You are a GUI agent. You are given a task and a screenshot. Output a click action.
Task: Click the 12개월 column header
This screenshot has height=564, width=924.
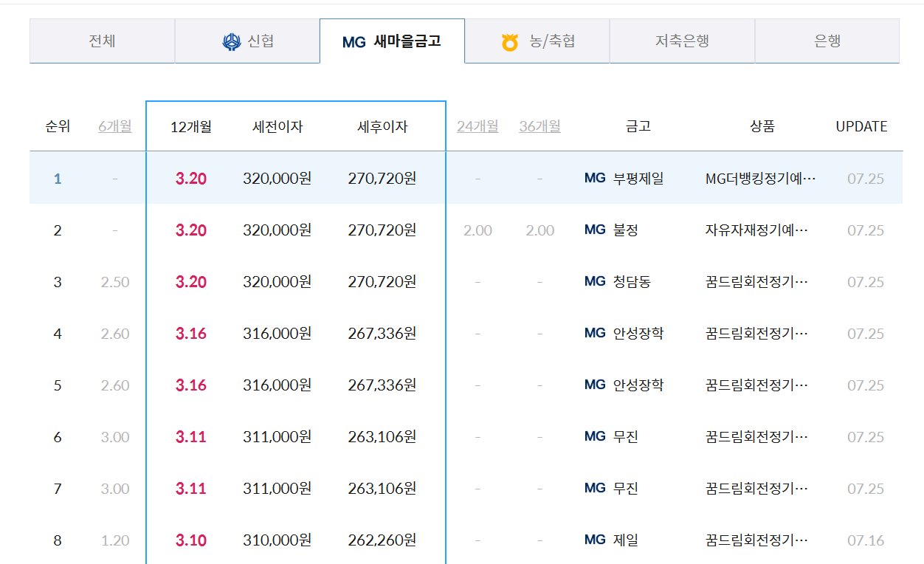(191, 127)
